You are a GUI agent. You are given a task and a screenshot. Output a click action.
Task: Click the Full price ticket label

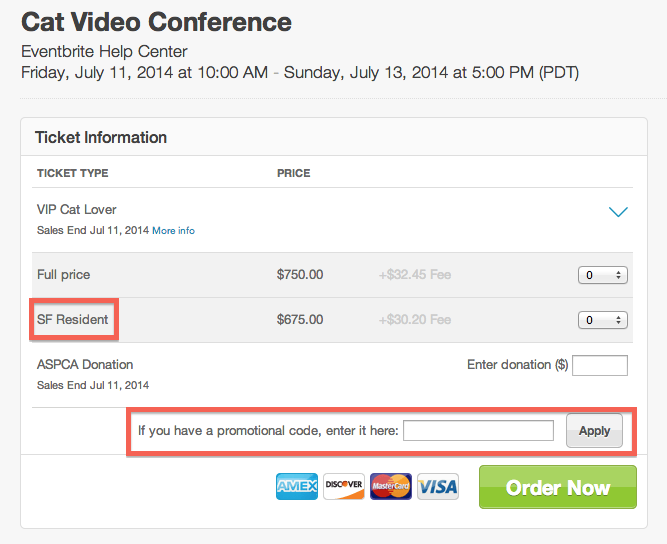(x=63, y=274)
